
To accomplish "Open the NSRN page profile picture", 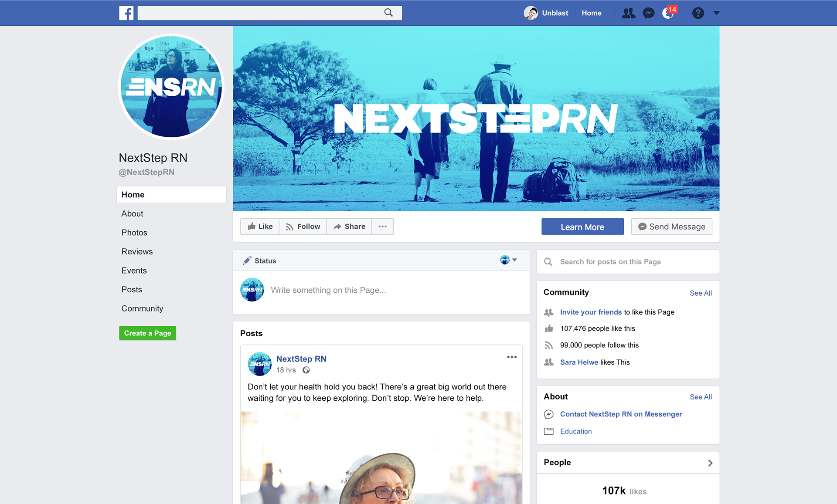I will (171, 87).
